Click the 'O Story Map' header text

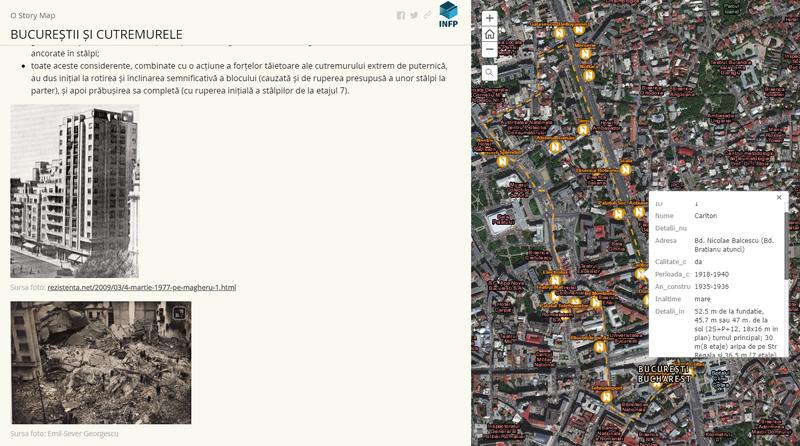click(x=33, y=15)
